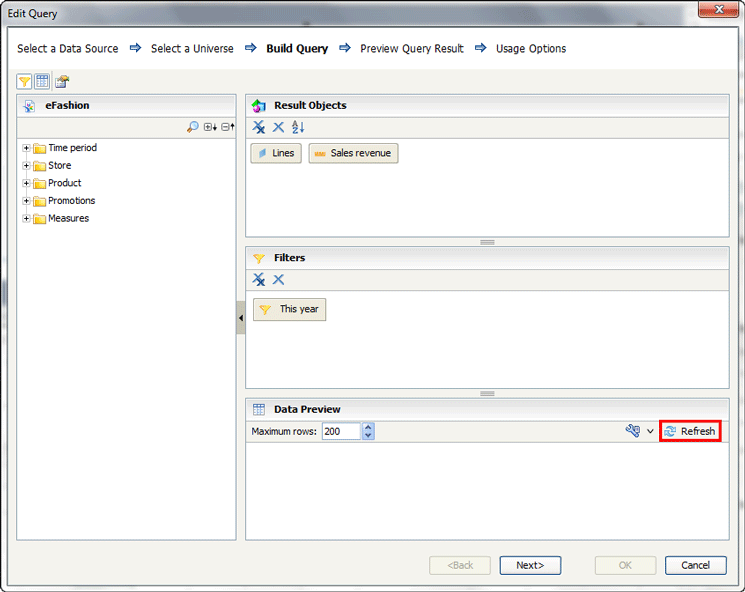Remove all filters in the Filters panel
The height and width of the screenshot is (592, 745).
pos(259,280)
